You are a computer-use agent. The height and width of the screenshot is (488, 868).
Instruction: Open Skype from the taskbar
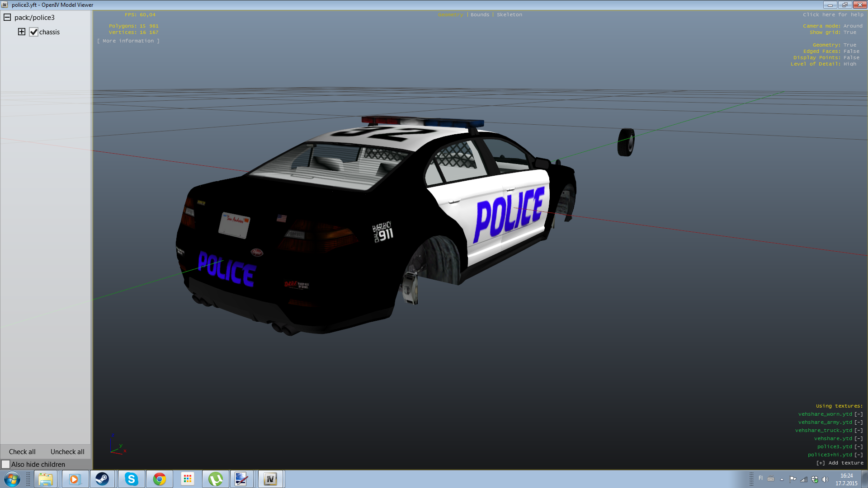[x=131, y=479]
